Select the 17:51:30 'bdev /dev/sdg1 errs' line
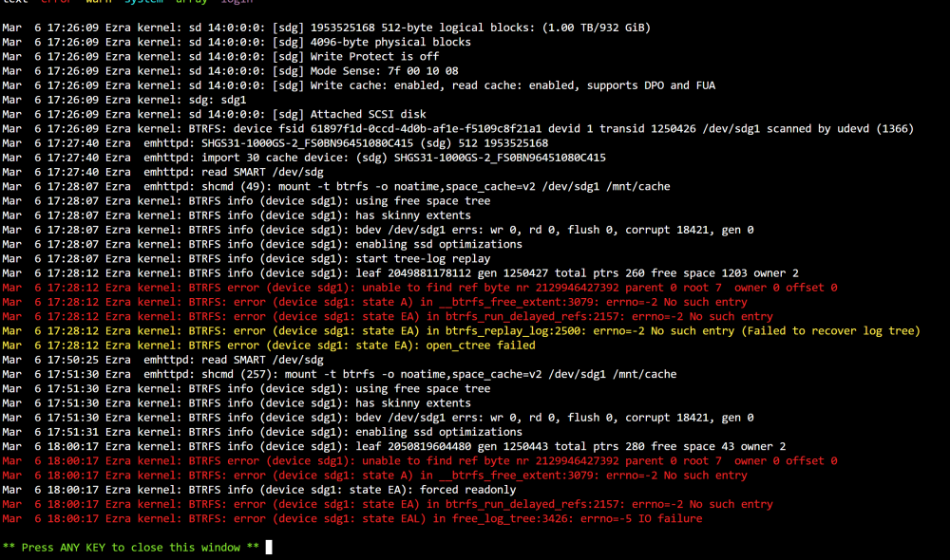The image size is (950, 560). point(378,418)
